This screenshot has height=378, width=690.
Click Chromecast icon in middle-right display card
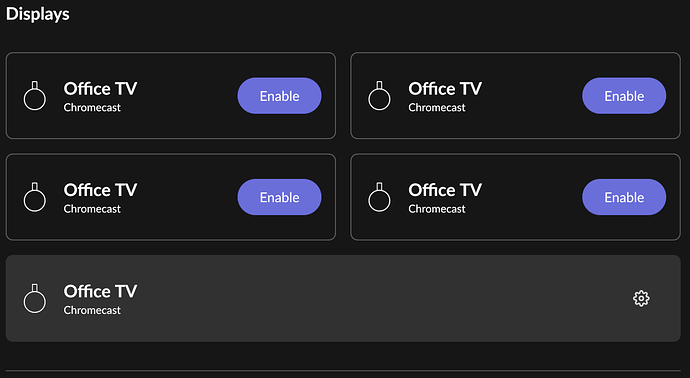tap(379, 197)
